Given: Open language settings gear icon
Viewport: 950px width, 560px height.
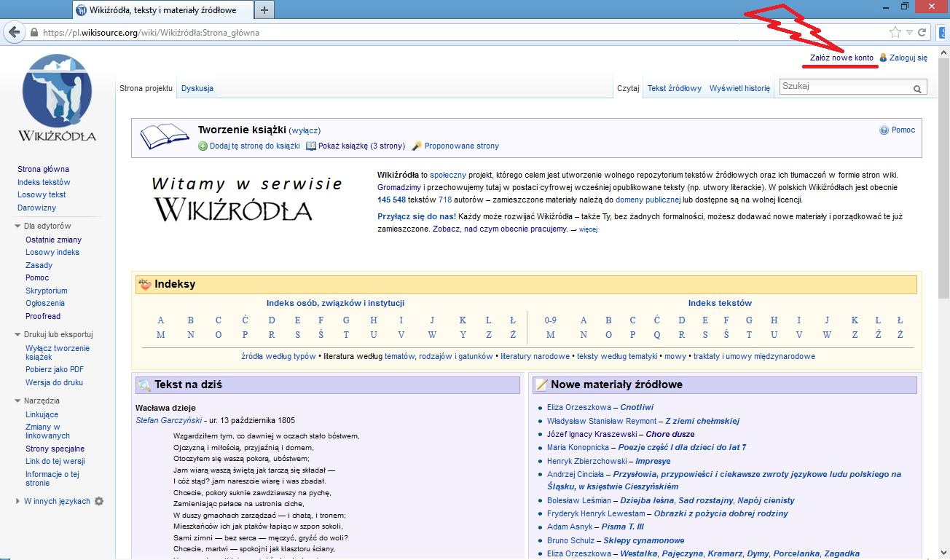Looking at the screenshot, I should pyautogui.click(x=99, y=501).
